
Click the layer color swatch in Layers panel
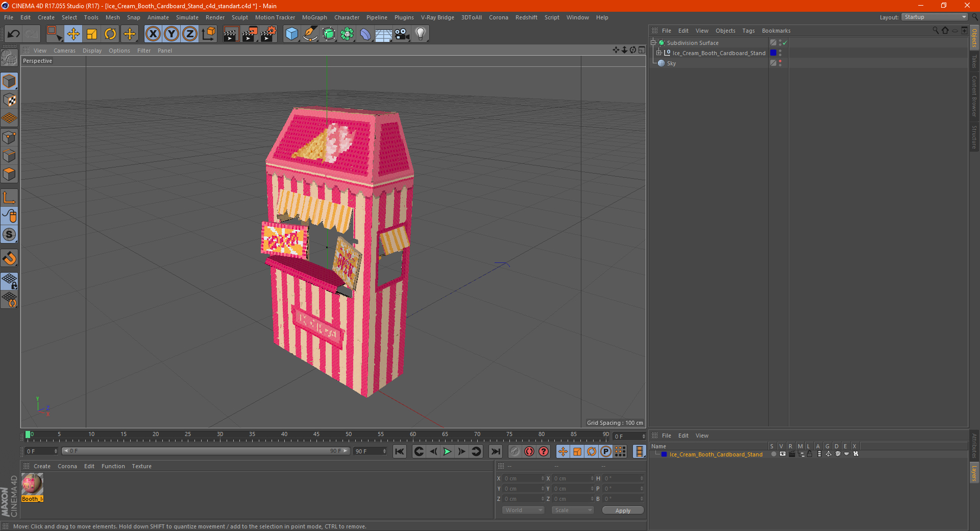tap(664, 454)
